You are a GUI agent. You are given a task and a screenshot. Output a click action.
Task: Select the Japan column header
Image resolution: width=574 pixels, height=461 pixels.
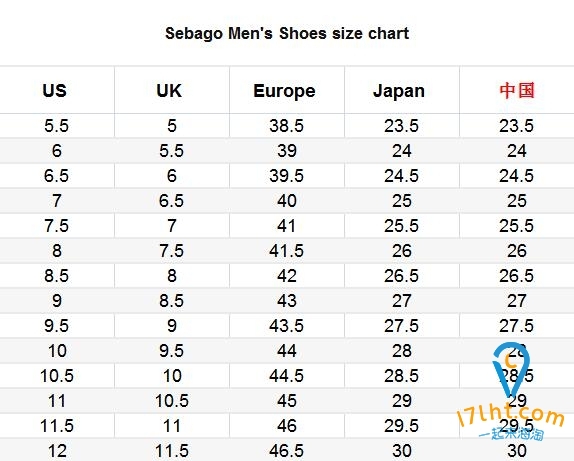coord(399,91)
